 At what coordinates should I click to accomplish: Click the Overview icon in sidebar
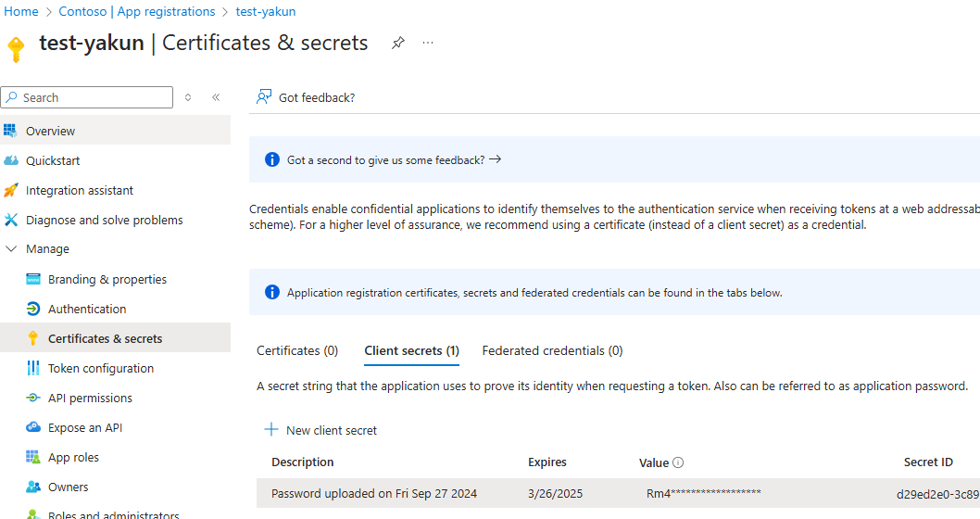tap(11, 131)
